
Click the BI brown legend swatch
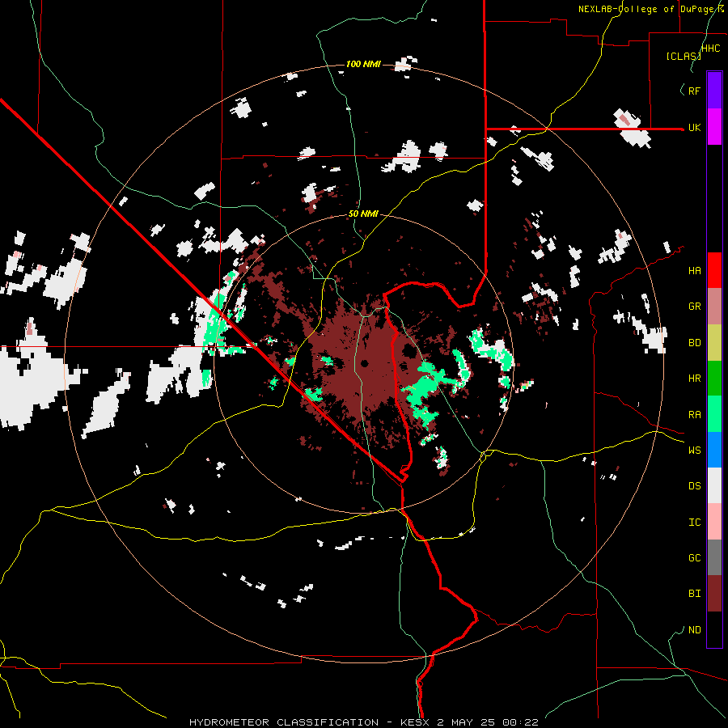coord(714,594)
